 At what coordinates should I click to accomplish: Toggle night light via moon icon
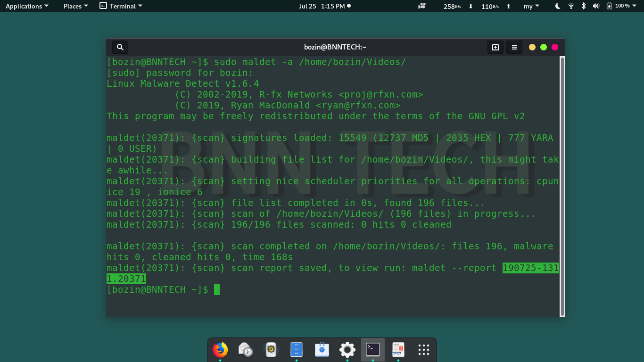click(557, 6)
